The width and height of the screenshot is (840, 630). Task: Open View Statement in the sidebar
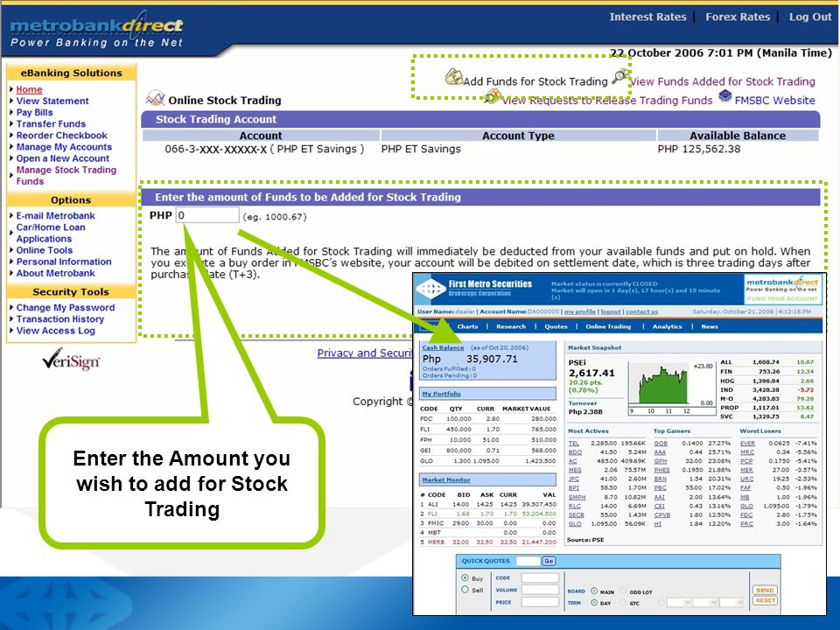[x=52, y=101]
